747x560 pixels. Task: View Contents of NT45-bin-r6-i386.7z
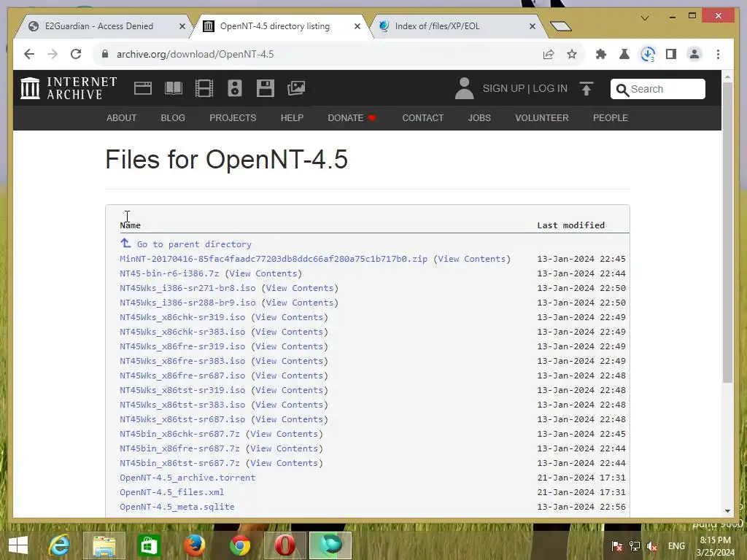click(x=263, y=274)
